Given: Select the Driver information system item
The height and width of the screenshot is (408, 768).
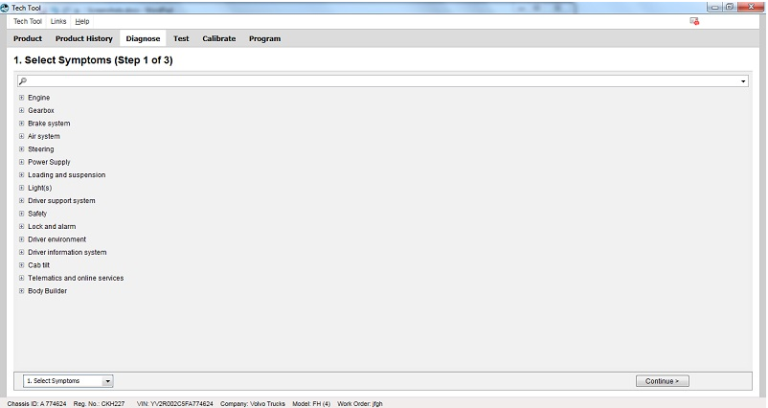Looking at the screenshot, I should coord(67,252).
